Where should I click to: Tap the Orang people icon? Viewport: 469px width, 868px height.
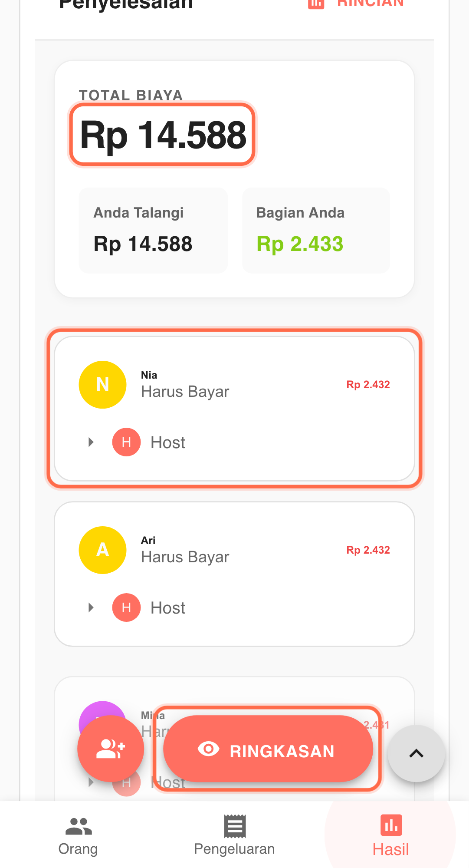[x=79, y=826]
